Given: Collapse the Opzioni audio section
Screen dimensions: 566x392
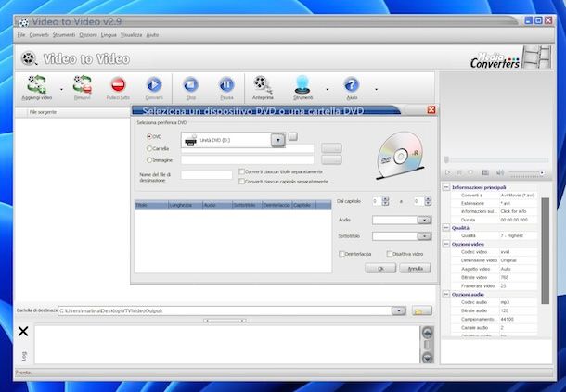Looking at the screenshot, I should [x=446, y=295].
